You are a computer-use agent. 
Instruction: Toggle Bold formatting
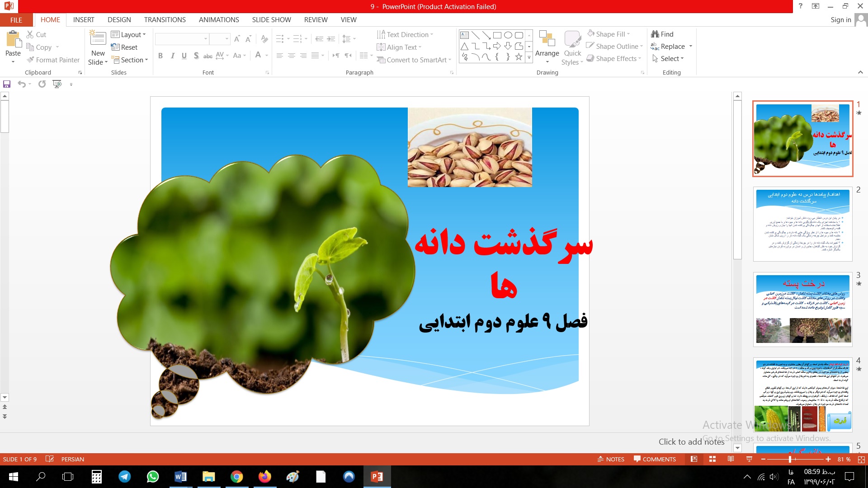(160, 56)
